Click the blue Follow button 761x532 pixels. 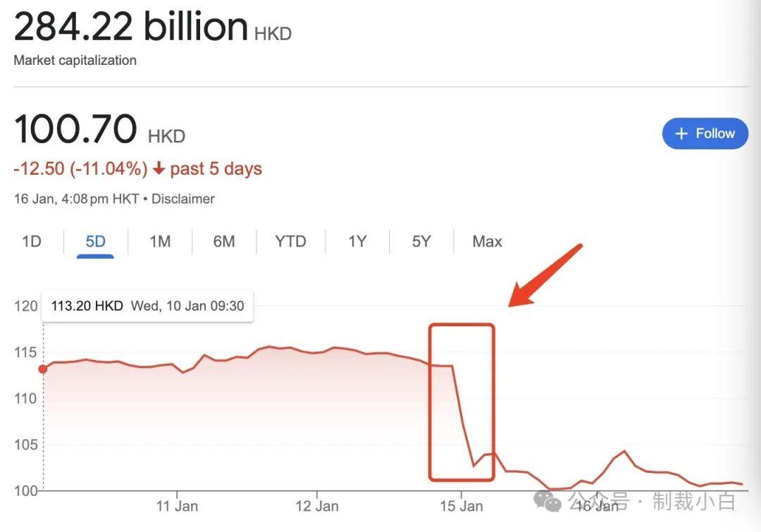coord(705,133)
